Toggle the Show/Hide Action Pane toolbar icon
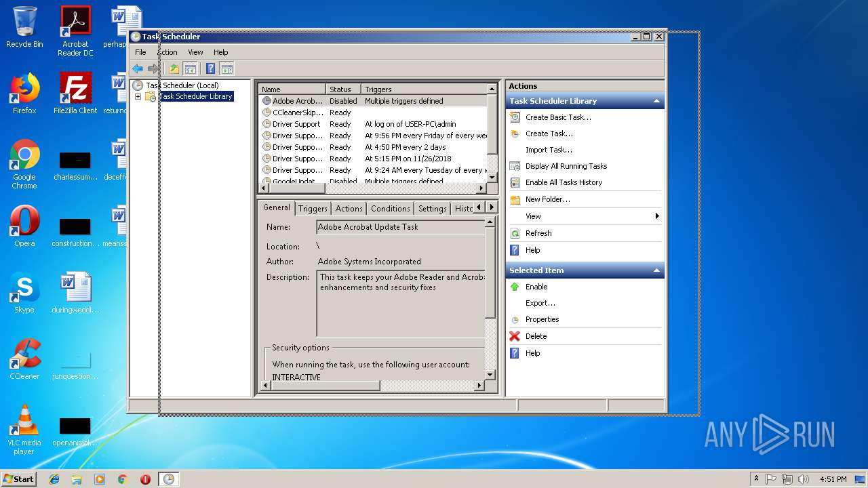 pyautogui.click(x=227, y=68)
